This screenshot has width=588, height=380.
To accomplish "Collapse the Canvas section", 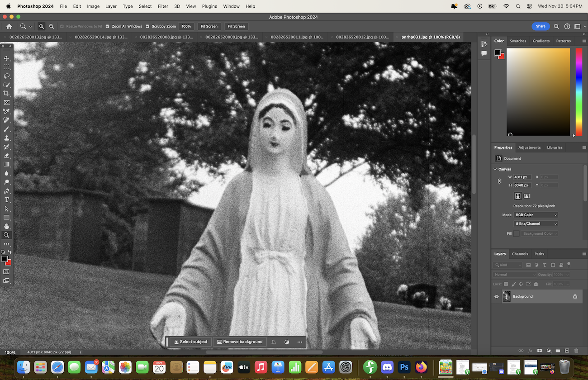I will point(495,169).
